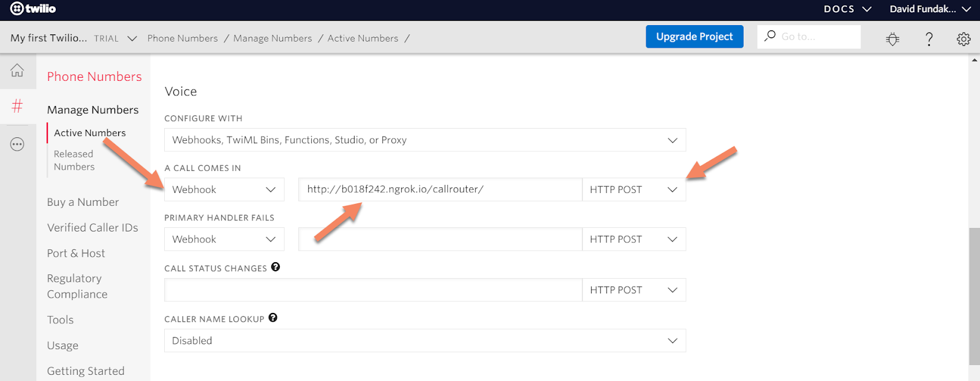Select Manage Numbers in sidebar
980x381 pixels.
(x=93, y=110)
